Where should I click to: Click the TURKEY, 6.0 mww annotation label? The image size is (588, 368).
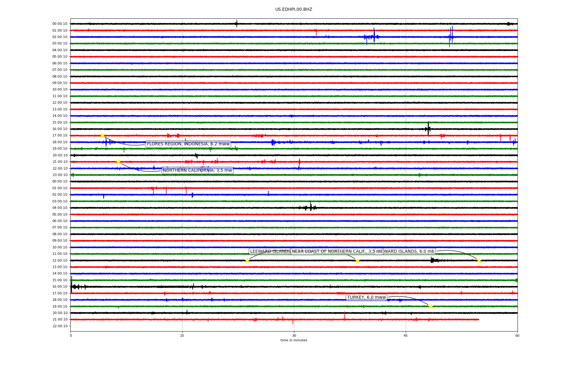366,297
